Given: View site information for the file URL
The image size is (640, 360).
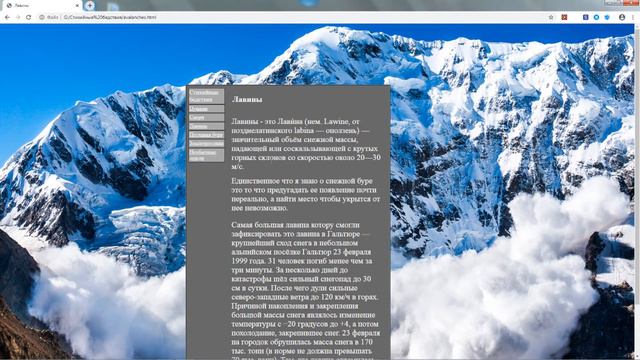Looking at the screenshot, I should click(x=42, y=17).
